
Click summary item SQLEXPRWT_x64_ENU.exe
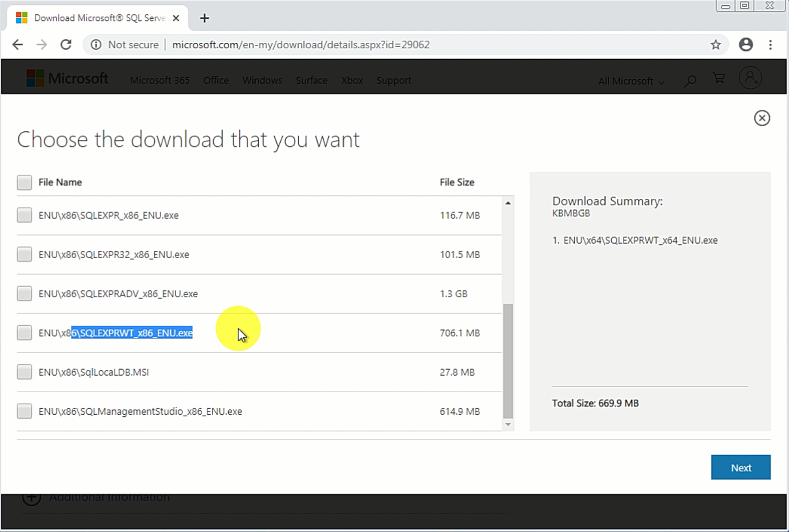[640, 241]
